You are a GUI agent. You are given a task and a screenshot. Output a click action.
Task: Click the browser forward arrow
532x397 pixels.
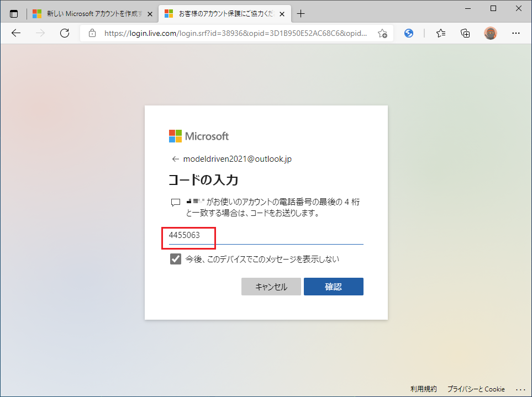40,33
